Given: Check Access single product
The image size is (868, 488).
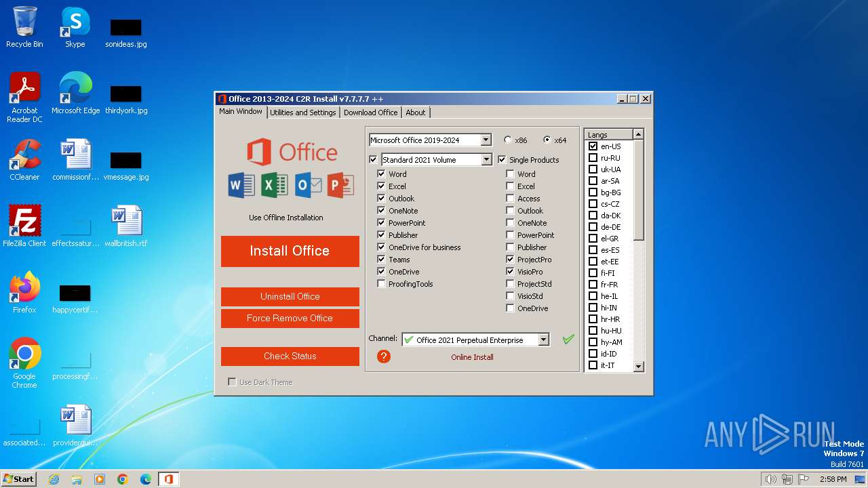Looking at the screenshot, I should point(510,198).
